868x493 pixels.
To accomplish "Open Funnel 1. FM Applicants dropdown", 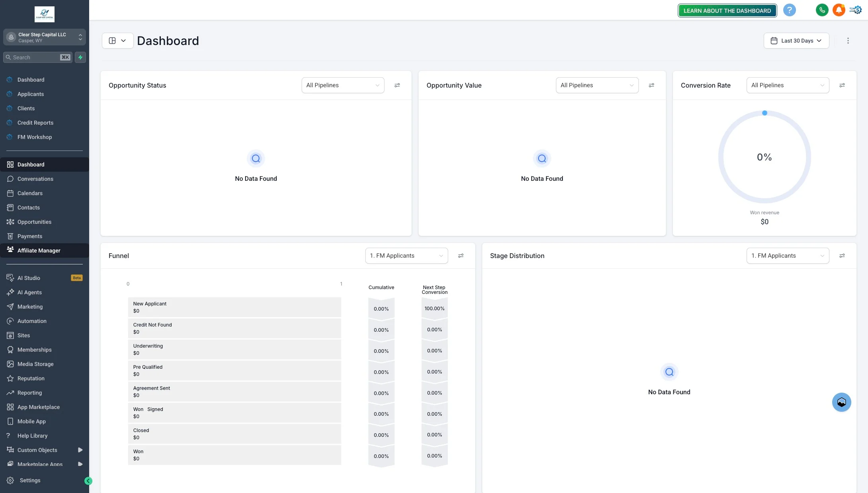I will [x=406, y=256].
